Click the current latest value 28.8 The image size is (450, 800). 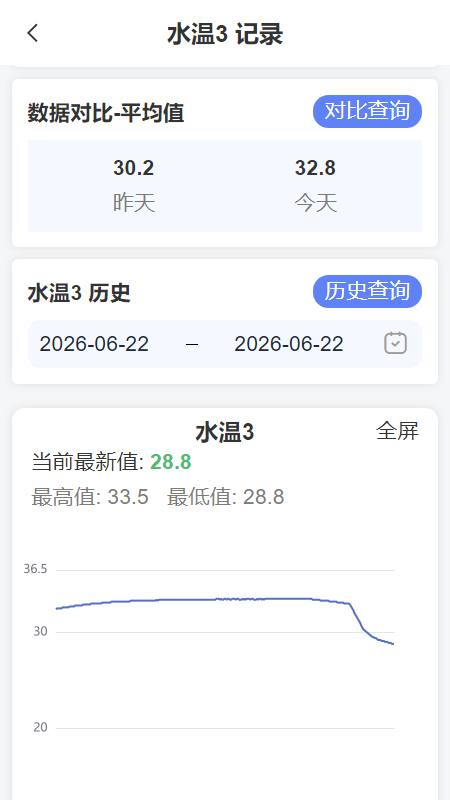pos(171,462)
